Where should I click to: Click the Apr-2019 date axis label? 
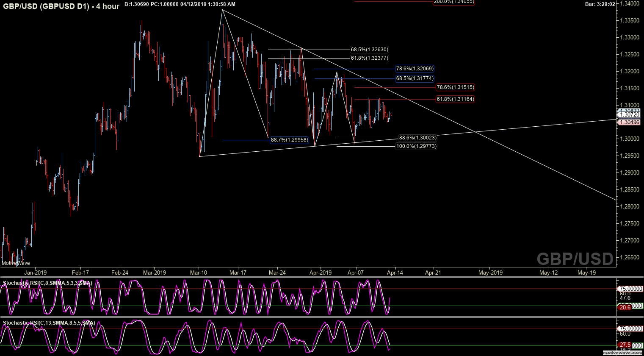coord(321,273)
